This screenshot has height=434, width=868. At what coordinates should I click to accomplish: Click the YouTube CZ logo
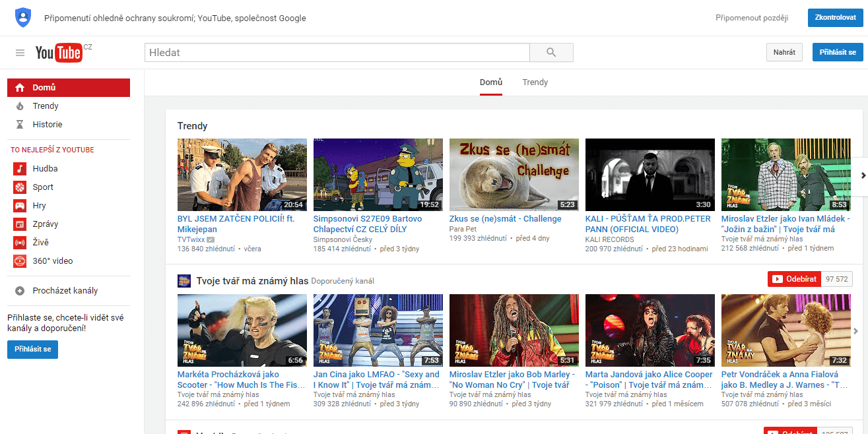coord(63,53)
